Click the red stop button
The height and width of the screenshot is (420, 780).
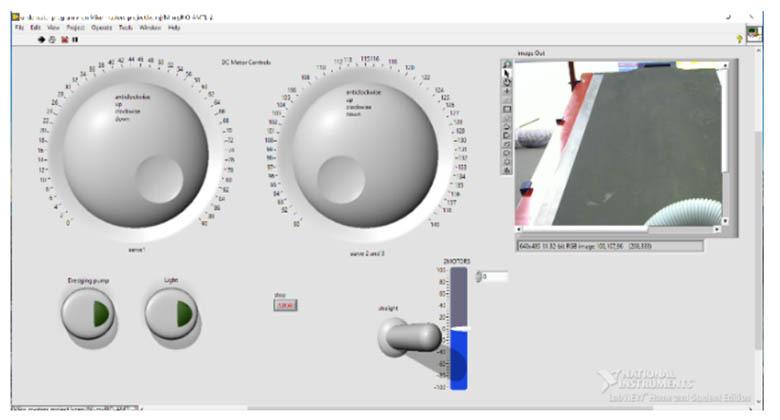click(x=285, y=305)
